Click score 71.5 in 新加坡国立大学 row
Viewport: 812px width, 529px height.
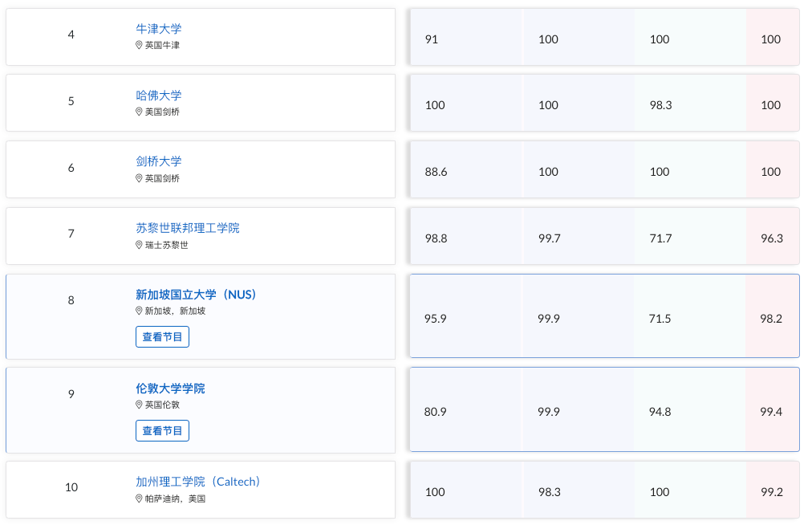(x=660, y=319)
